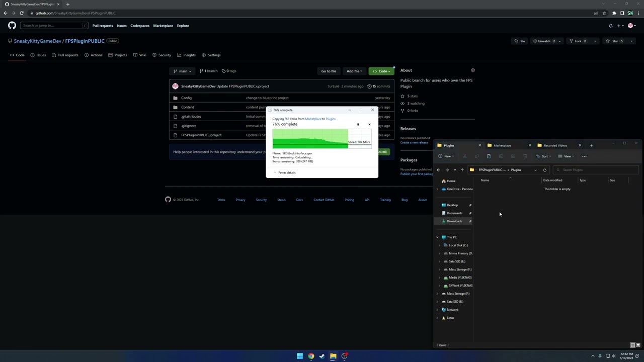Open the Actions repository tab

(x=93, y=55)
